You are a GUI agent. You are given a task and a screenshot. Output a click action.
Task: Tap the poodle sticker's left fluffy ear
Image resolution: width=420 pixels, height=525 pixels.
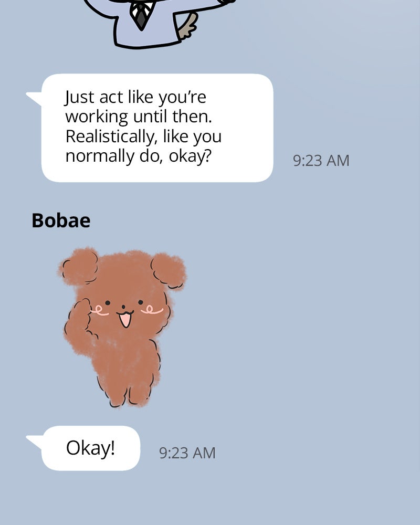[79, 267]
